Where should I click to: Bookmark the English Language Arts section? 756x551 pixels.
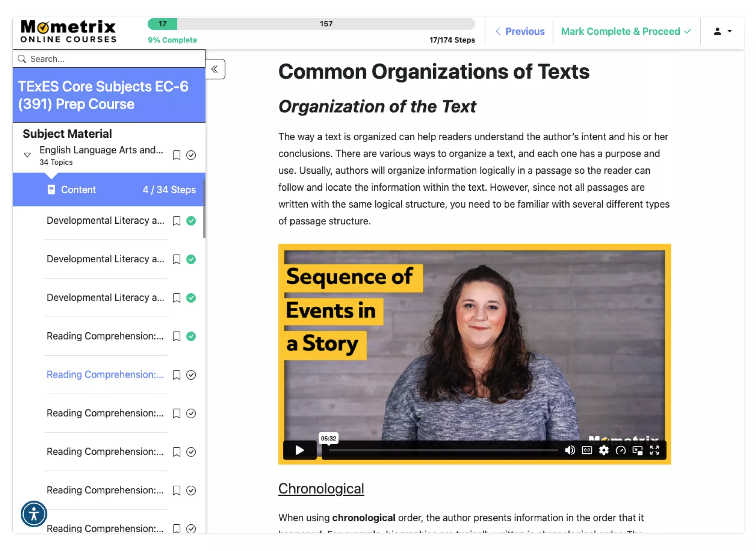(x=177, y=155)
